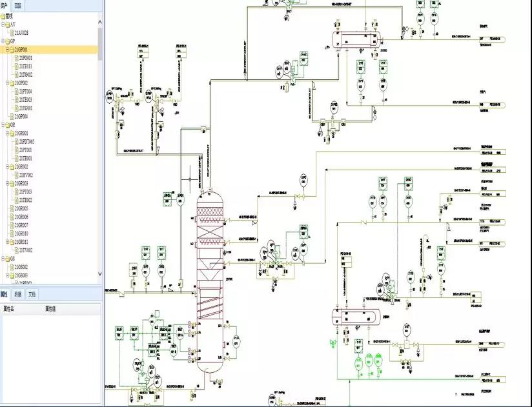Open the 文档 tab
The width and height of the screenshot is (532, 407).
(32, 294)
